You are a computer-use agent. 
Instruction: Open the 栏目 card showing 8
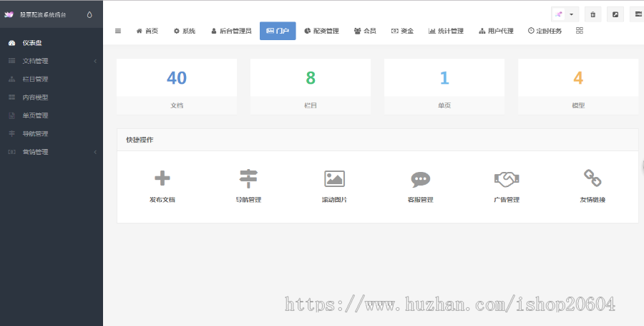[311, 86]
